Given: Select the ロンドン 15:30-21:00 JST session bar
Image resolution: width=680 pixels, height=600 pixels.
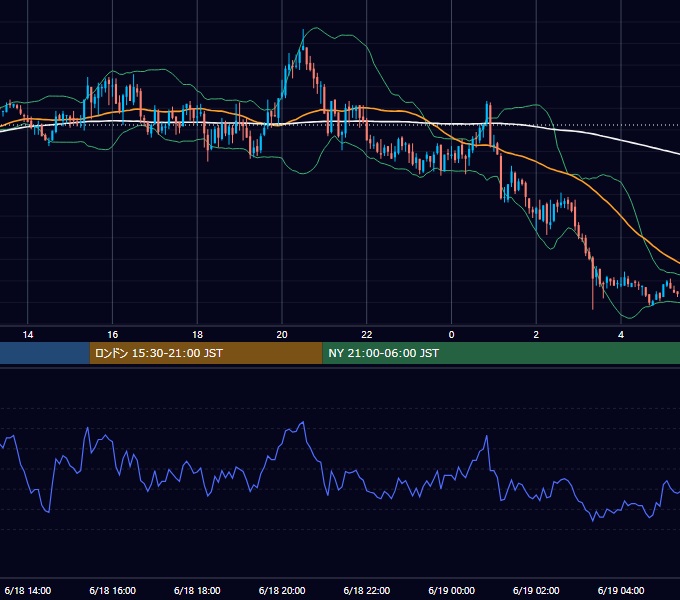Looking at the screenshot, I should pyautogui.click(x=206, y=353).
